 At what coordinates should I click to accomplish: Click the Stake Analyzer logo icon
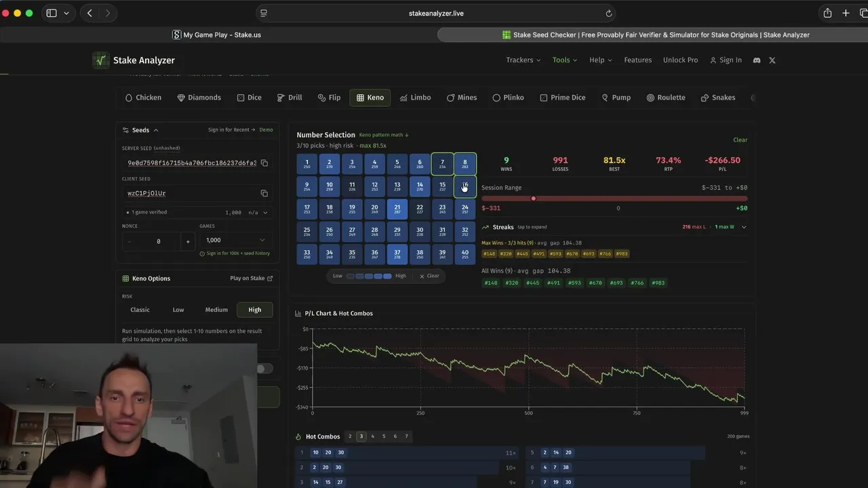pyautogui.click(x=101, y=60)
